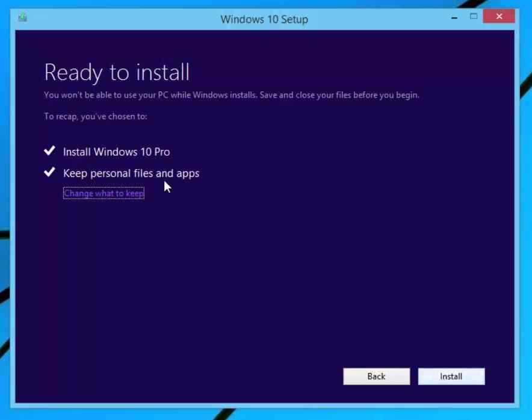Select the 'Keep personal files and apps' text
The width and height of the screenshot is (532, 420).
[131, 173]
